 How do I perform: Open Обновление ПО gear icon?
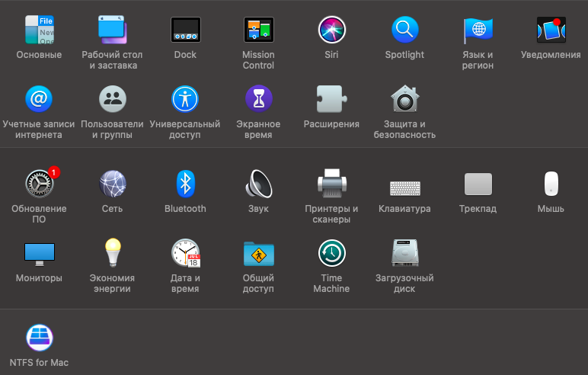(x=40, y=184)
